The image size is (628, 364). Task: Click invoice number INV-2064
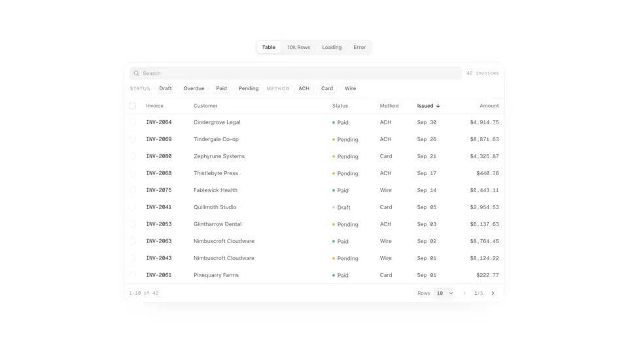[x=158, y=122]
